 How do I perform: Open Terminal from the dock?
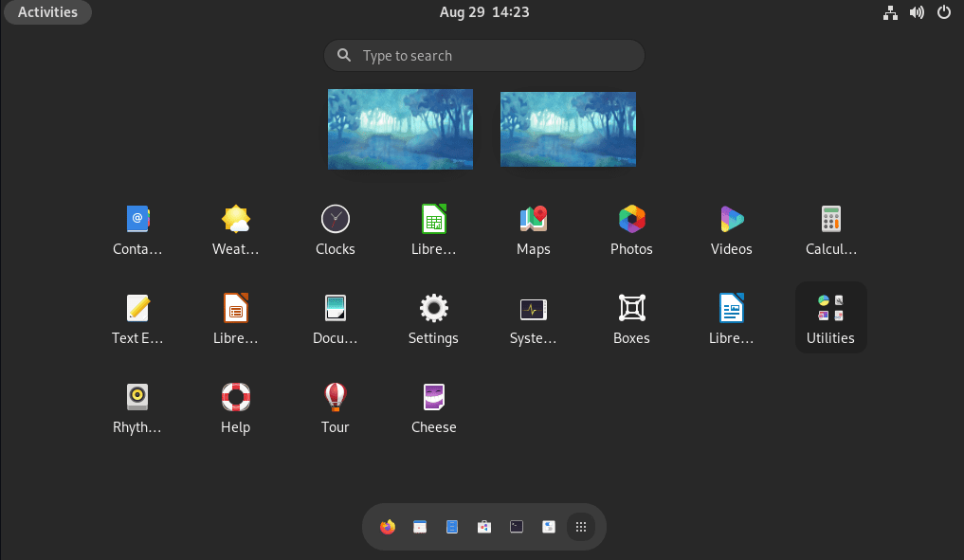pyautogui.click(x=517, y=527)
